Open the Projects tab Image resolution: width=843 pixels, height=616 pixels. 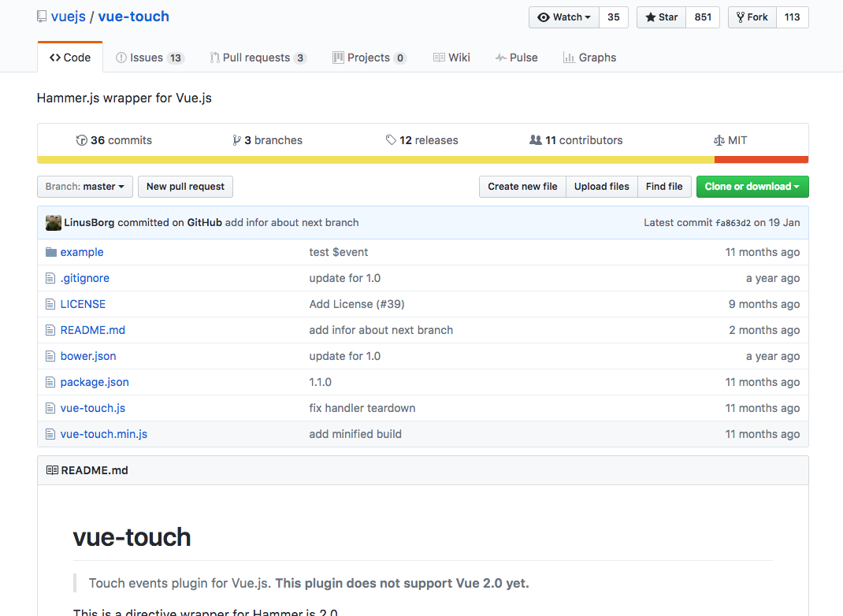point(370,58)
